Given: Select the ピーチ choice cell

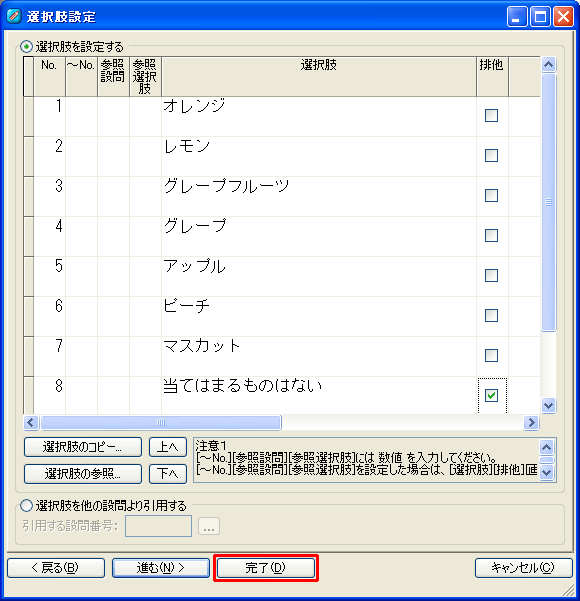Looking at the screenshot, I should point(319,316).
